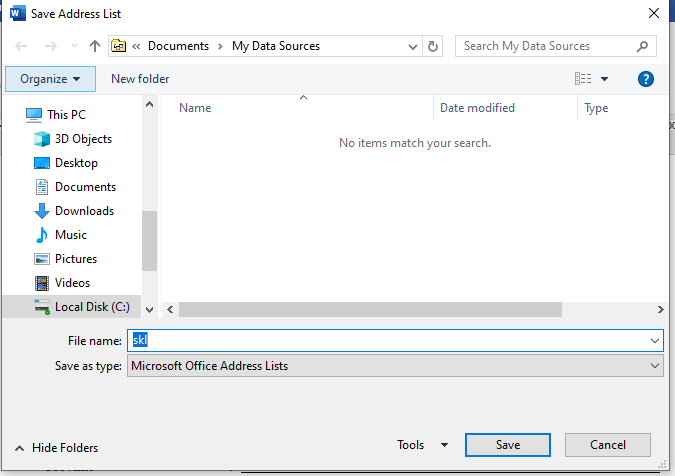The width and height of the screenshot is (675, 476).
Task: Click the Up to parent folder arrow
Action: click(95, 46)
